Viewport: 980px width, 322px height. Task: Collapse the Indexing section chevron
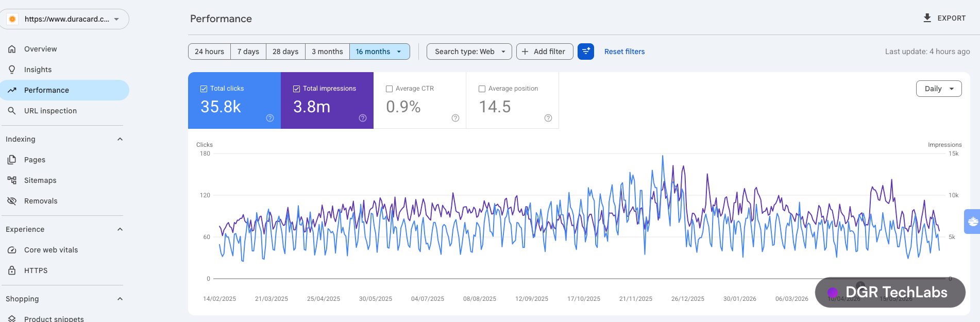click(120, 139)
